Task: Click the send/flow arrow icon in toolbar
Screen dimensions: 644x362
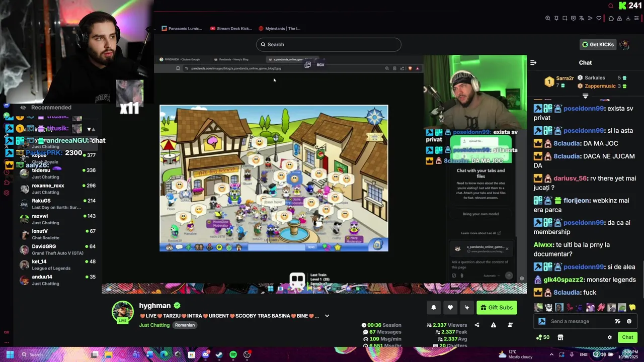Action: (x=590, y=18)
